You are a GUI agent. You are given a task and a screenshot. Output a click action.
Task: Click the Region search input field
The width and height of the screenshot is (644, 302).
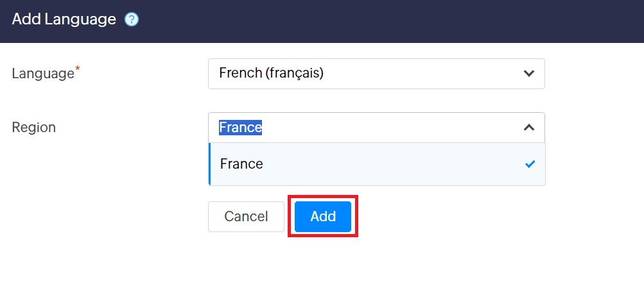(385, 128)
